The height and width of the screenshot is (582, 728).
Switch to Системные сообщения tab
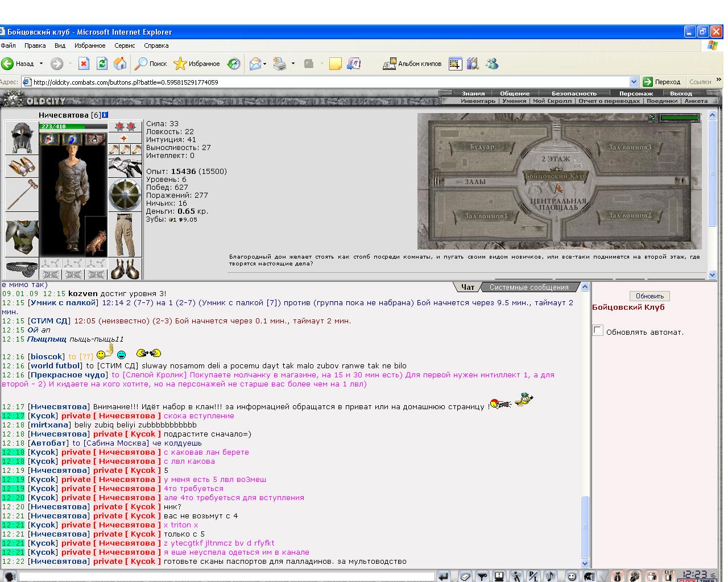tap(529, 287)
